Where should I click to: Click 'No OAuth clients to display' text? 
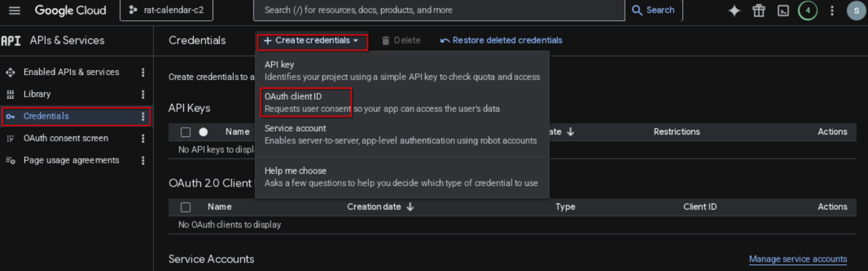click(230, 225)
